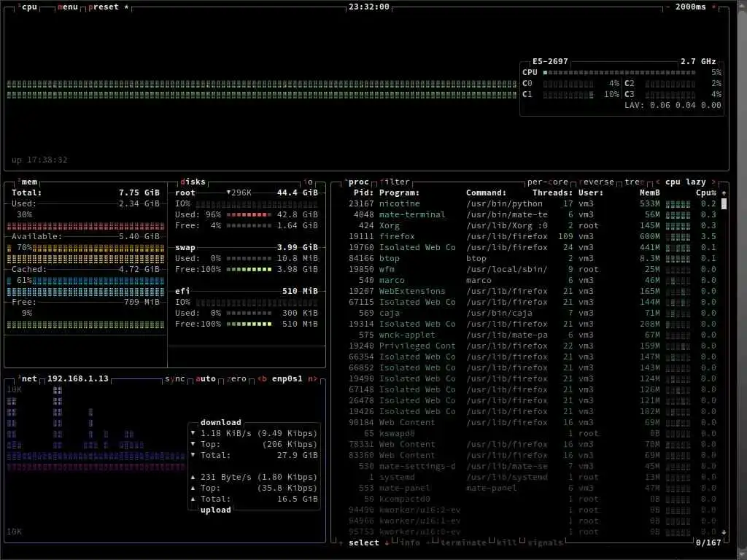
Task: Toggle per-core process cpu usage
Action: pyautogui.click(x=547, y=182)
